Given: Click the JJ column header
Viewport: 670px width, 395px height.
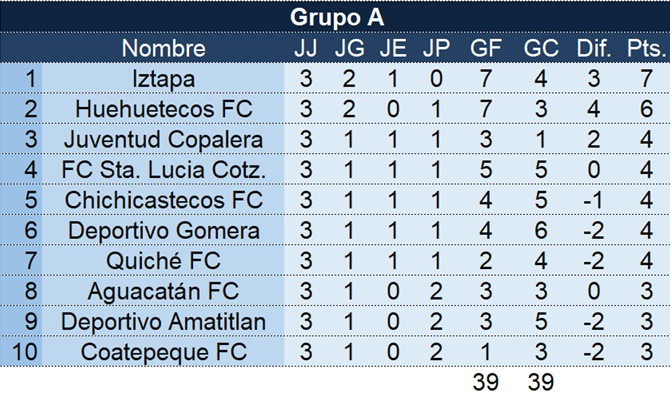Looking at the screenshot, I should (306, 48).
